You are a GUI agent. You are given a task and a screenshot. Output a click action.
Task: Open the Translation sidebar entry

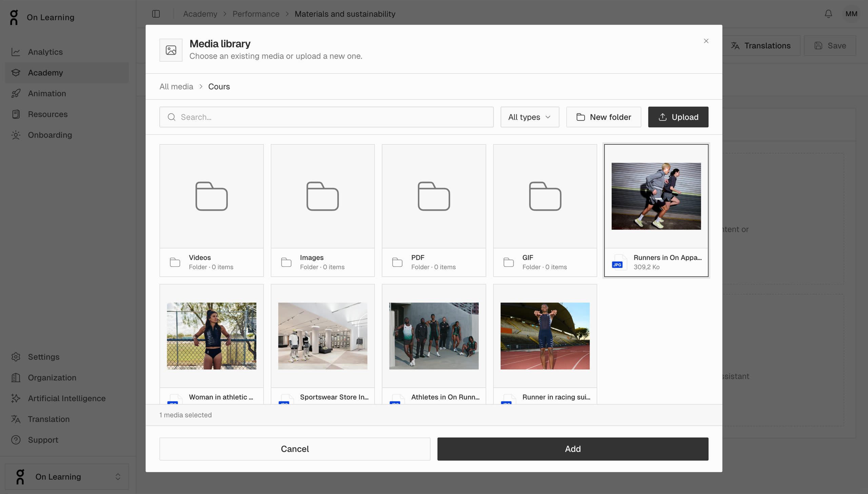point(67,419)
